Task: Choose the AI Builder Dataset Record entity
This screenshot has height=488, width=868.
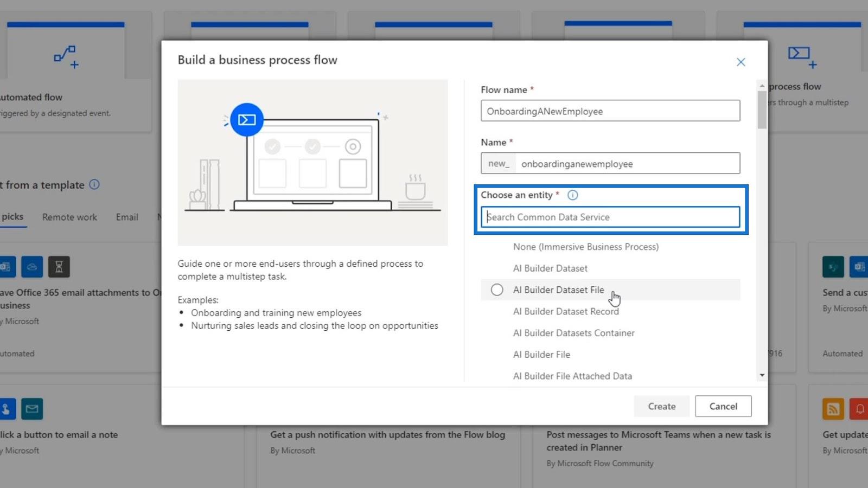Action: (x=566, y=311)
